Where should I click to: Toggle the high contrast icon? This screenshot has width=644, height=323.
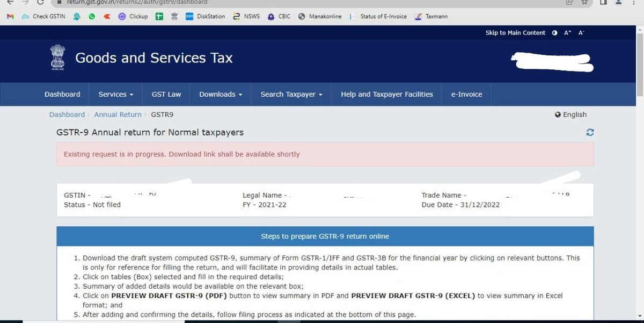[x=554, y=33]
